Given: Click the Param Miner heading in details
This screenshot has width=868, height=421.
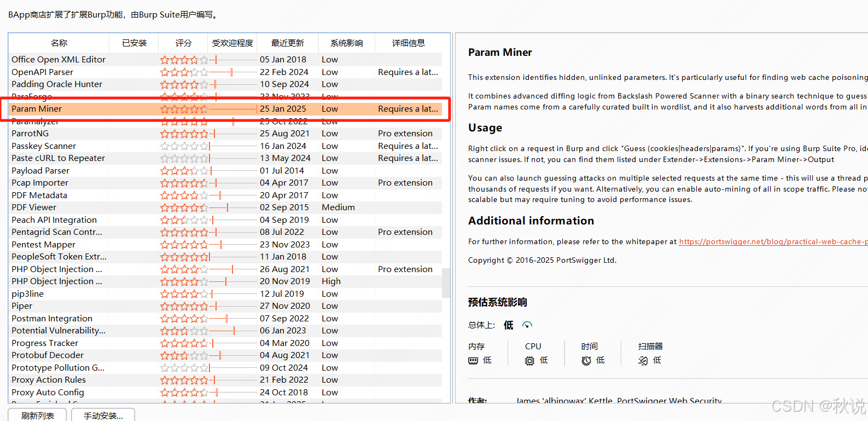Looking at the screenshot, I should pos(500,53).
